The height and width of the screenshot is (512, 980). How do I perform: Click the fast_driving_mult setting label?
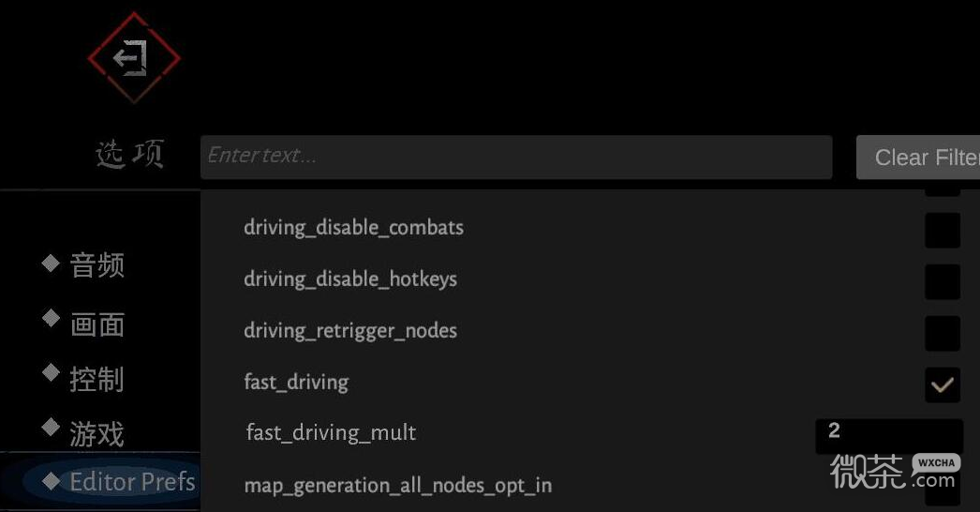click(331, 433)
